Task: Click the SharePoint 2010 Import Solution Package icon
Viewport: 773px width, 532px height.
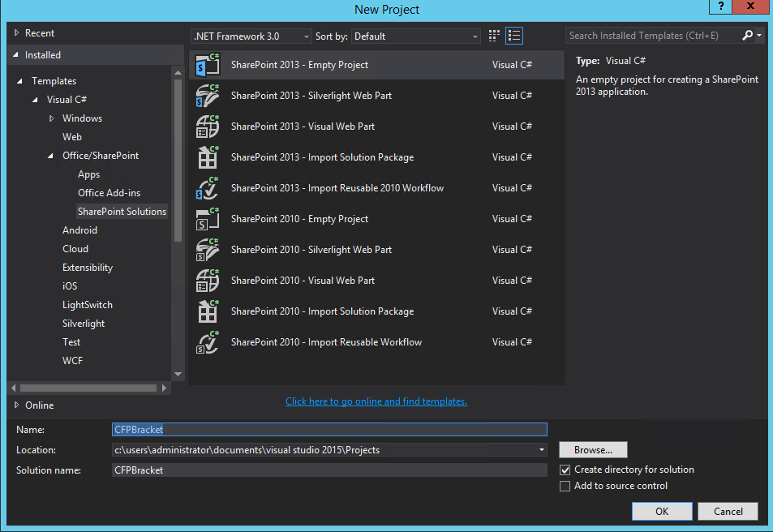Action: [x=208, y=311]
